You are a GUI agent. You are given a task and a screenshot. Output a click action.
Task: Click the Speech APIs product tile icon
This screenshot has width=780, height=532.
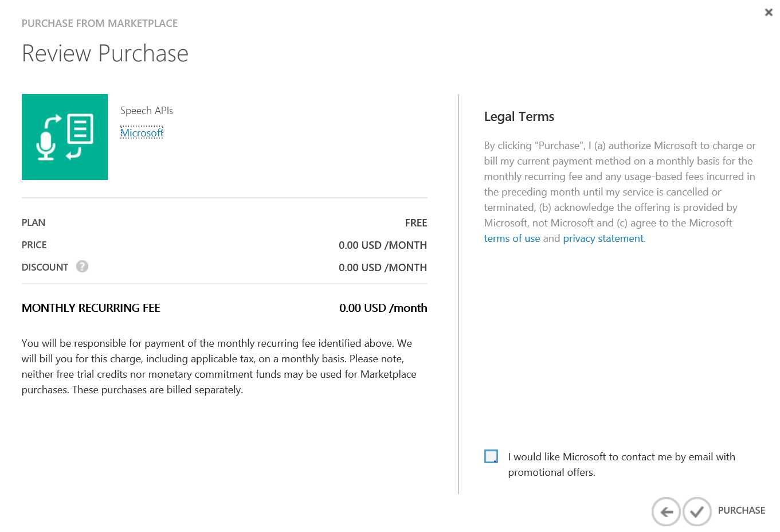click(x=65, y=137)
